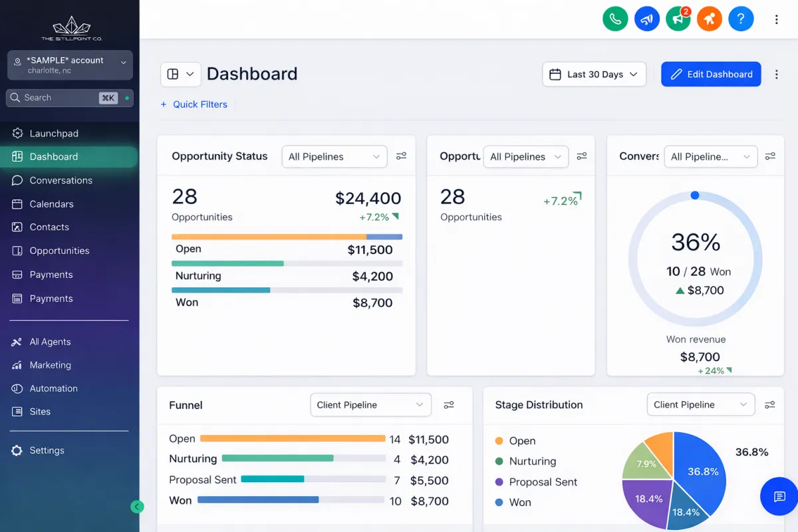The width and height of the screenshot is (798, 532).
Task: Open the help question mark icon
Action: click(741, 19)
